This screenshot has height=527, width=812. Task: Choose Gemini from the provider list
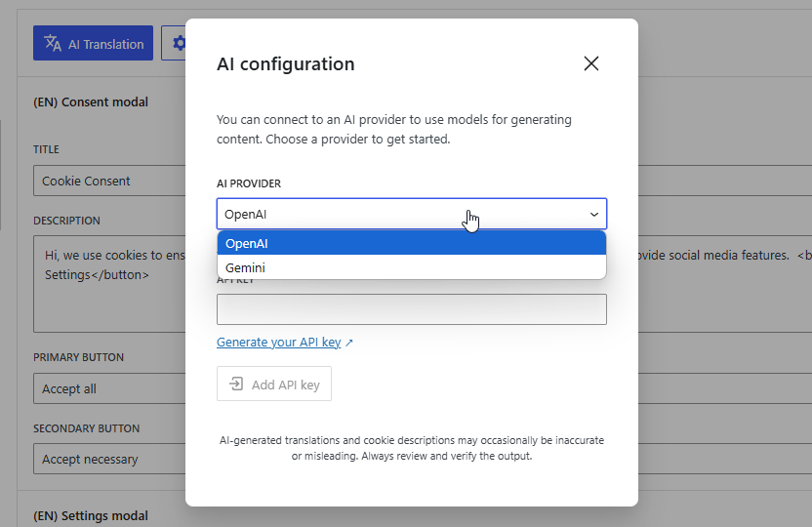(412, 267)
